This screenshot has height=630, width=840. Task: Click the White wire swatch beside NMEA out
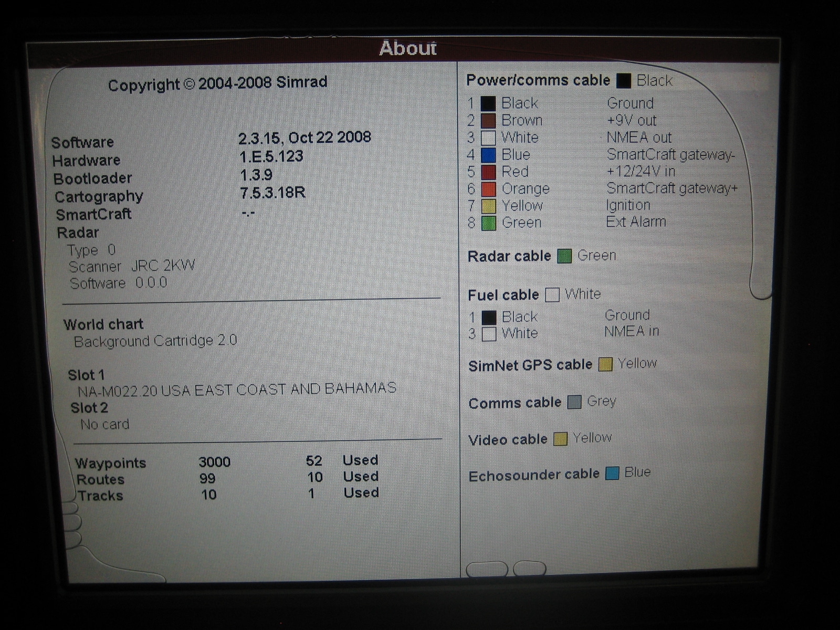pos(488,138)
